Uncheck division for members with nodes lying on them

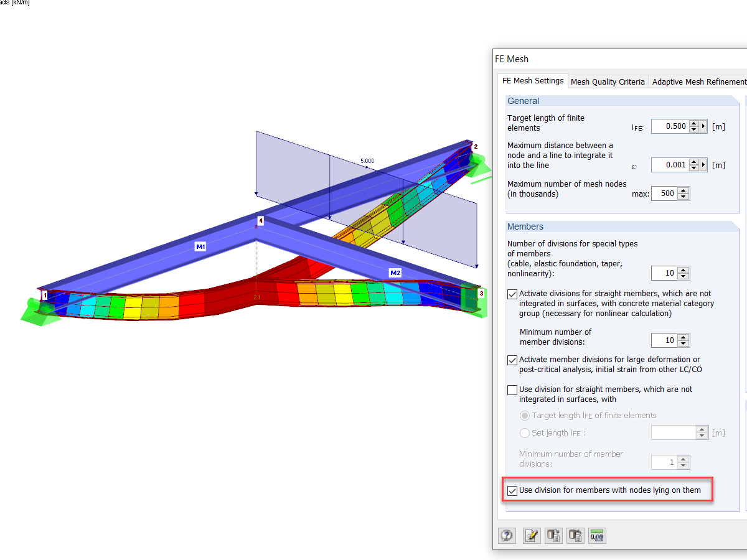coord(512,490)
